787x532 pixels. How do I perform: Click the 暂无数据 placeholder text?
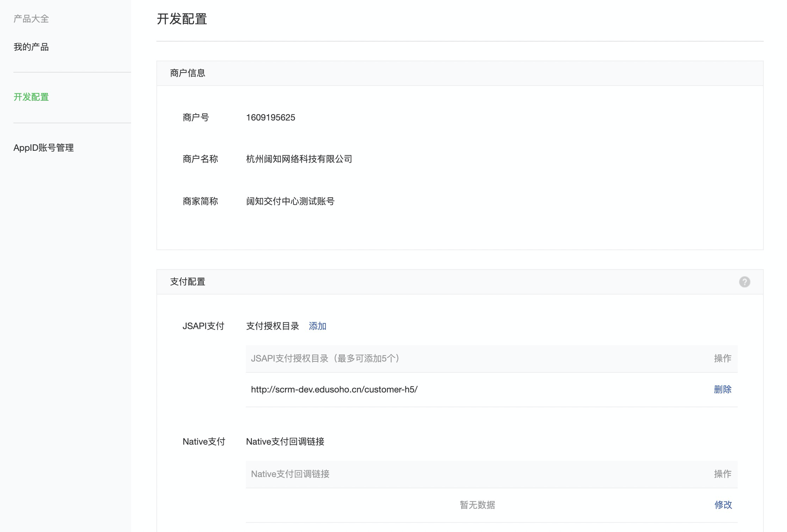pyautogui.click(x=477, y=505)
